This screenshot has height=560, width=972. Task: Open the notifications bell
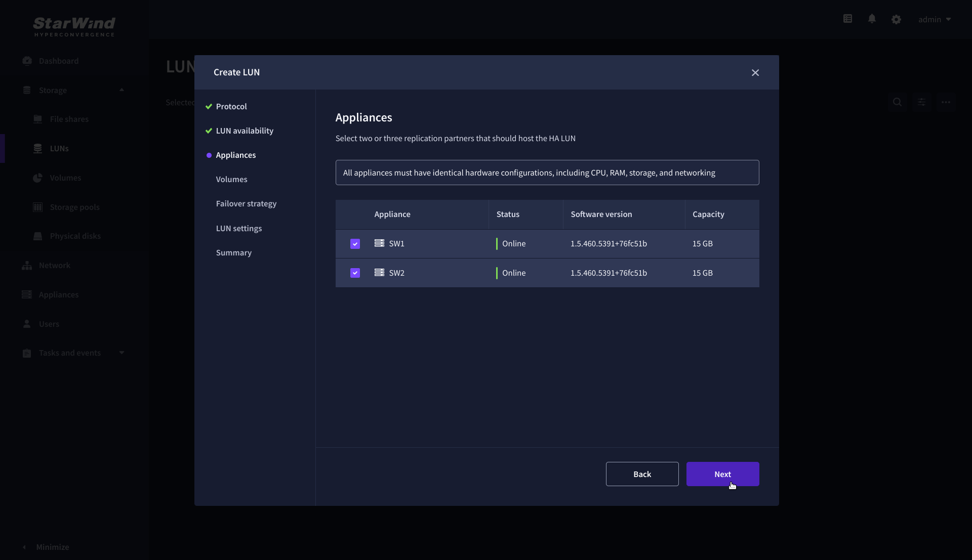872,19
